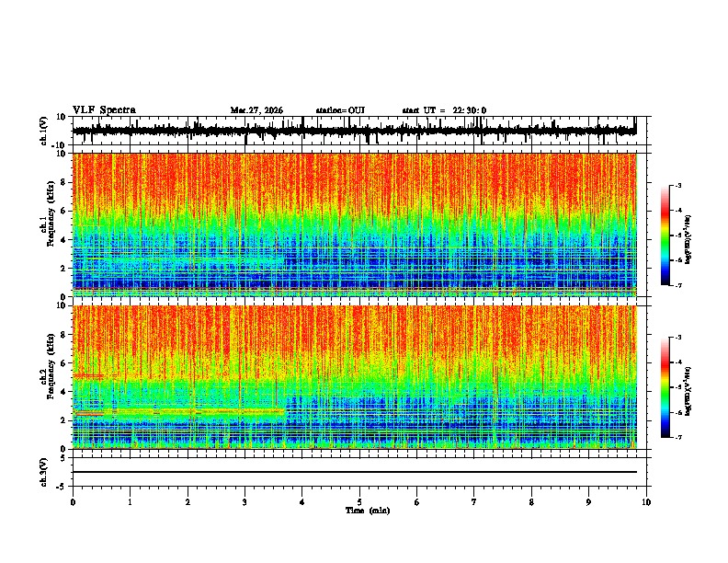
Task: Click the '5' tick on ch.3(V) axis
Action: [x=63, y=457]
